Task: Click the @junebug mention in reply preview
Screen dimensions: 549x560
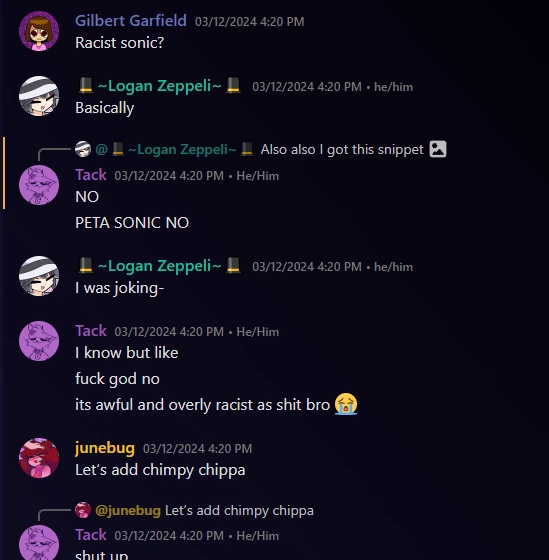Action: (128, 511)
